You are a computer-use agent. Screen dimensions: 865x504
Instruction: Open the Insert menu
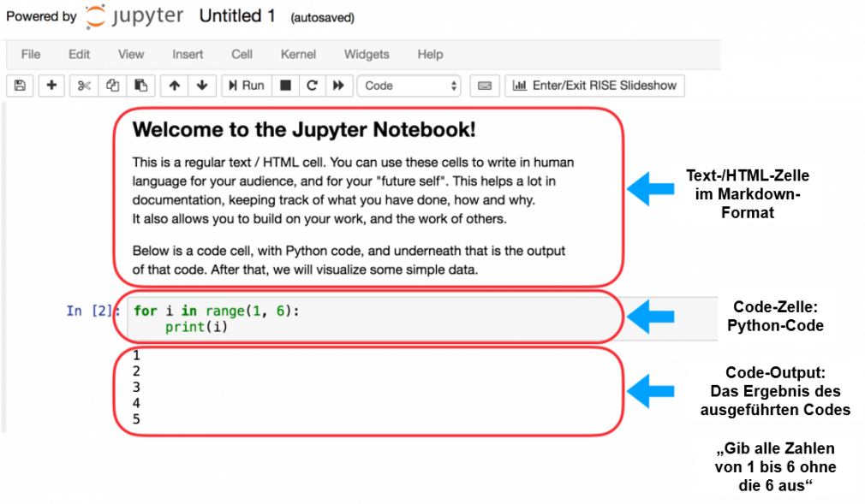coord(188,54)
